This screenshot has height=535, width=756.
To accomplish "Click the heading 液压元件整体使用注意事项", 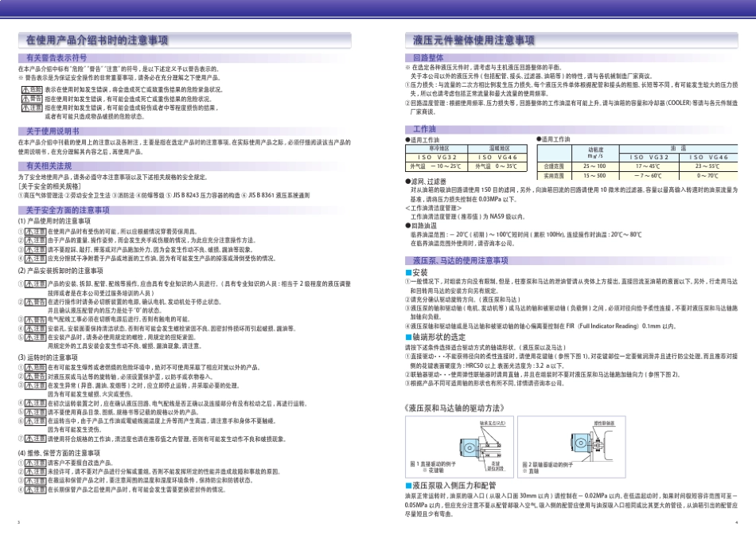I will (x=473, y=40).
